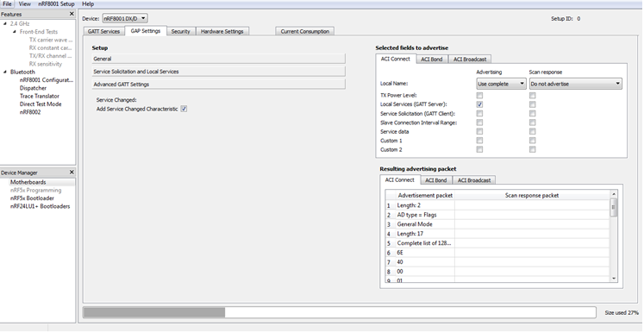The image size is (644, 333).
Task: Open Direct Test Mode item
Action: tap(41, 104)
